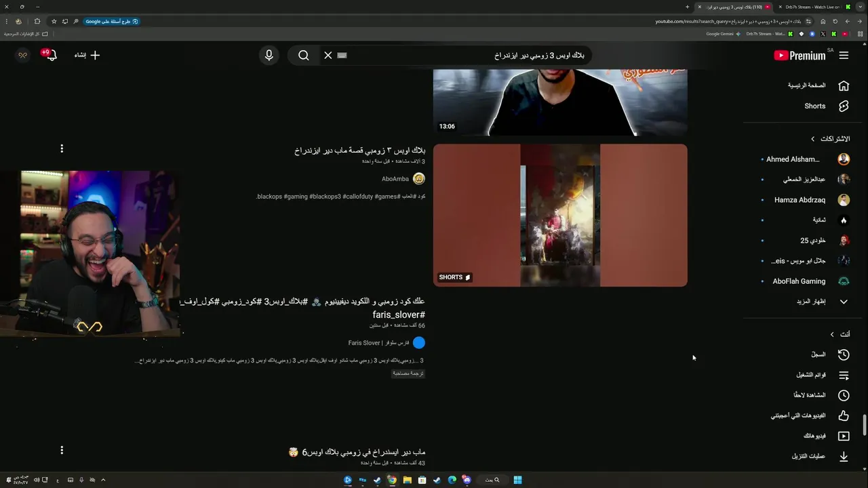The height and width of the screenshot is (488, 868).
Task: Click the Shorts icon in the sidebar
Action: [844, 106]
